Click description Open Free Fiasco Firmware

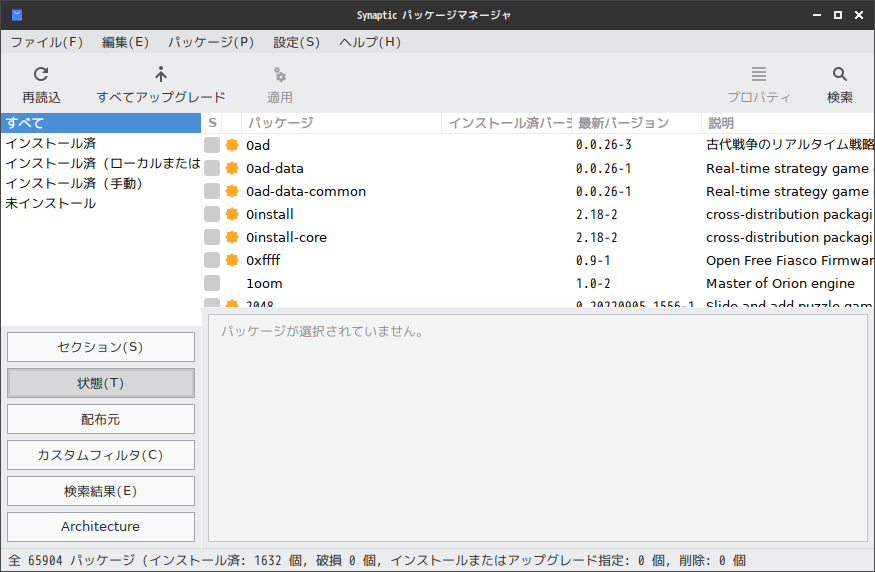[x=789, y=261]
